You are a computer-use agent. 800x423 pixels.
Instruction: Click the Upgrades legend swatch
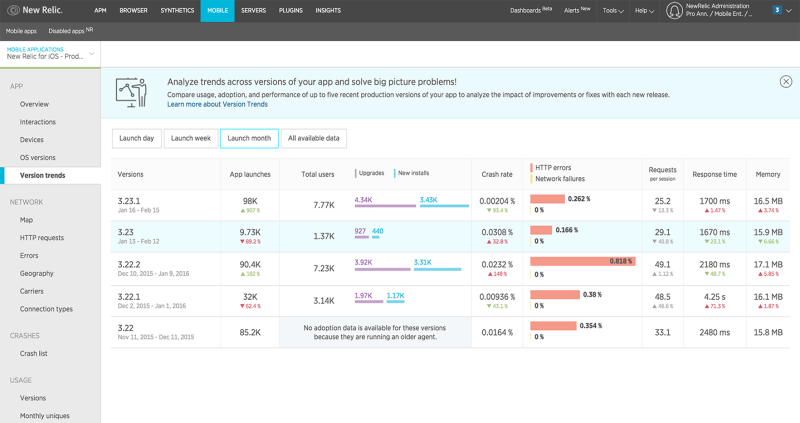point(356,173)
